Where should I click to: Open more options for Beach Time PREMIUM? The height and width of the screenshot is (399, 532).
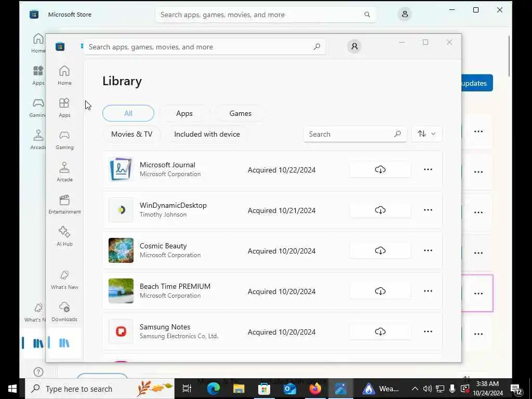(x=428, y=291)
